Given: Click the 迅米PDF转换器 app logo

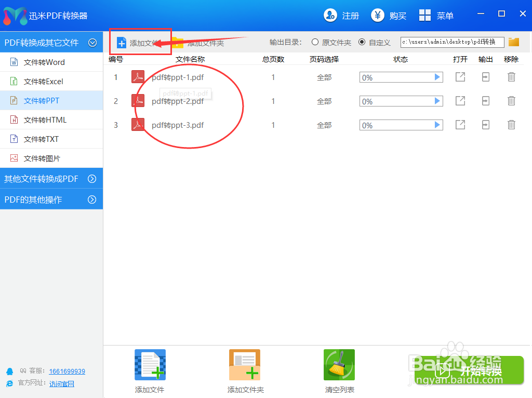Looking at the screenshot, I should point(15,16).
